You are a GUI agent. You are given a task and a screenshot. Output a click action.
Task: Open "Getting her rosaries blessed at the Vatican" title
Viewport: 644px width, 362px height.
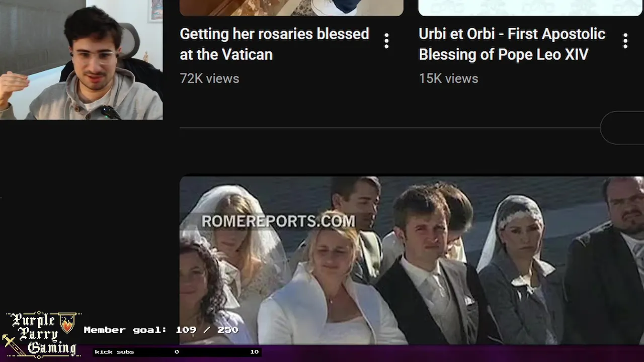point(274,44)
